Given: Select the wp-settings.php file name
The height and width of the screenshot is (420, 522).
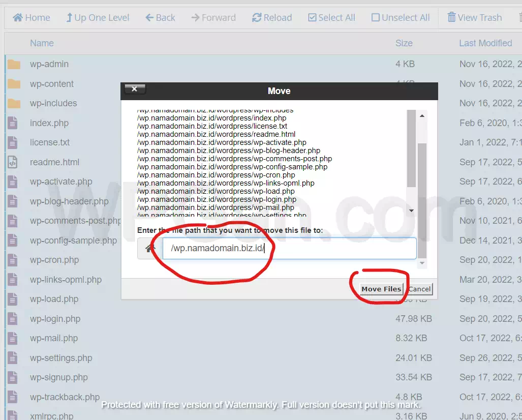Looking at the screenshot, I should pyautogui.click(x=62, y=358).
